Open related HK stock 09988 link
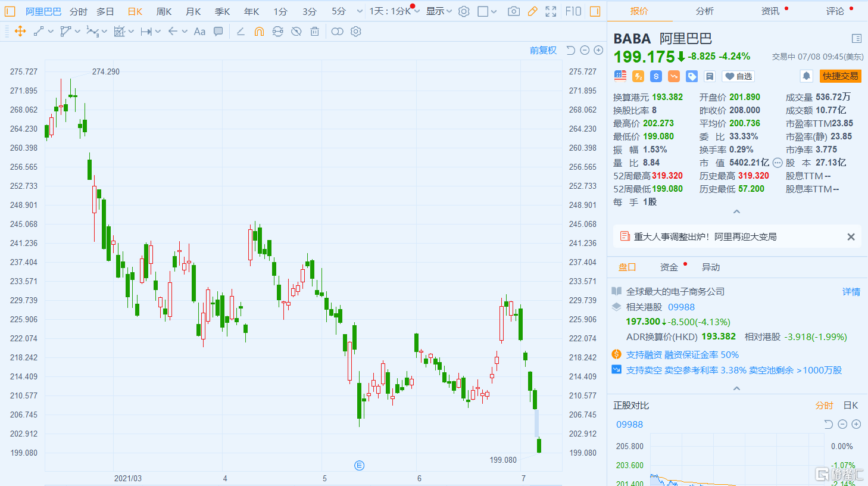This screenshot has height=486, width=868. pyautogui.click(x=681, y=307)
